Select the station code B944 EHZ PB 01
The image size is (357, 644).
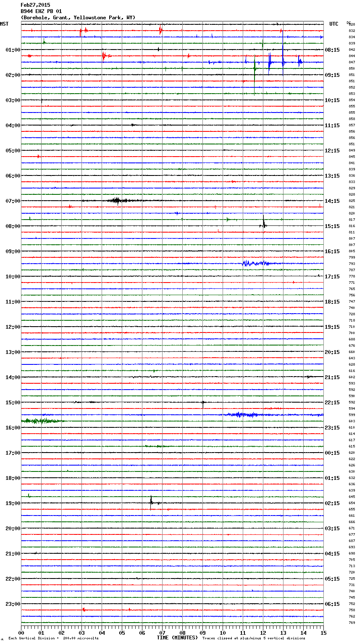tap(41, 11)
